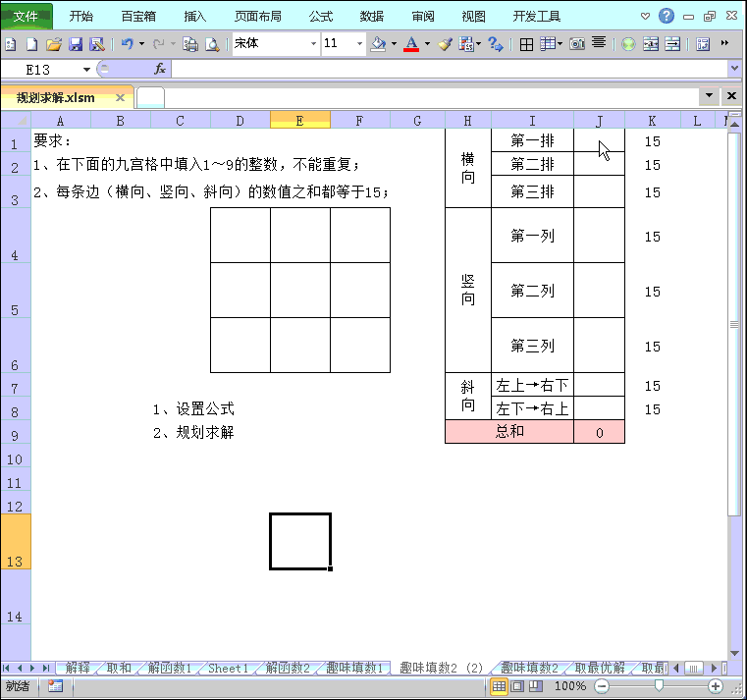Click the zoom slider handle
Screen dimensions: 747x700
coord(659,685)
